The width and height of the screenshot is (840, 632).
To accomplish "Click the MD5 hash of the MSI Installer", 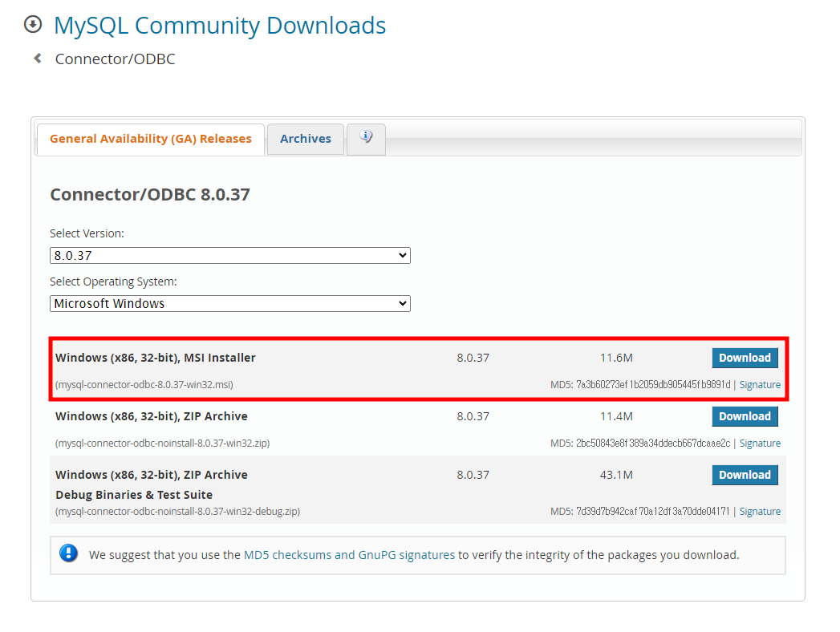I will pyautogui.click(x=653, y=384).
